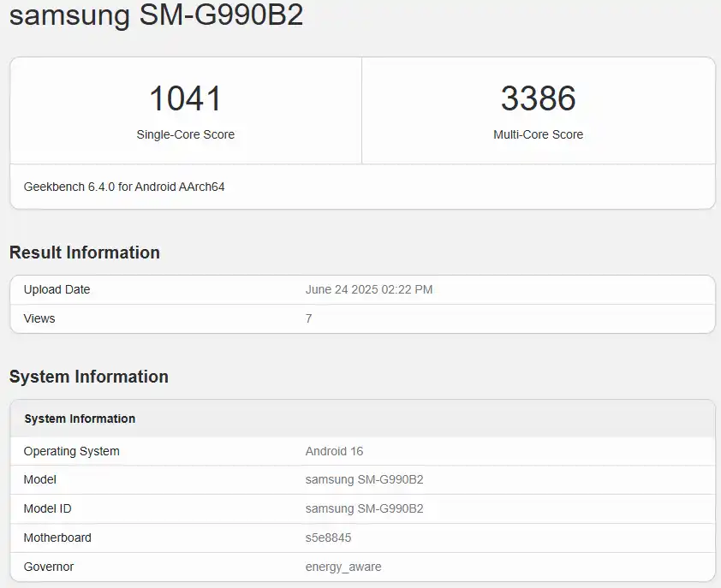Click the Operating System label

click(72, 451)
